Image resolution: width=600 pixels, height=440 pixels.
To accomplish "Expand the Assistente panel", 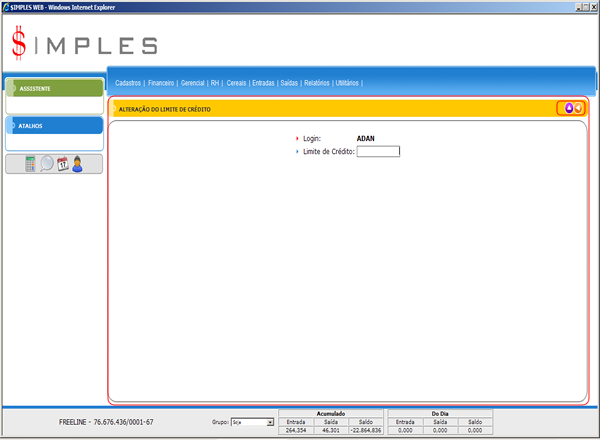I will (x=54, y=88).
